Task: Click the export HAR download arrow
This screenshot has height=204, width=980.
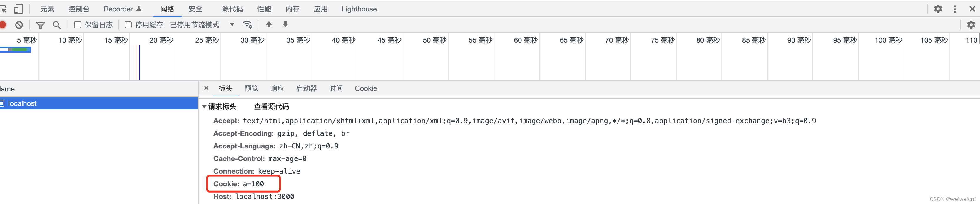Action: (x=285, y=25)
